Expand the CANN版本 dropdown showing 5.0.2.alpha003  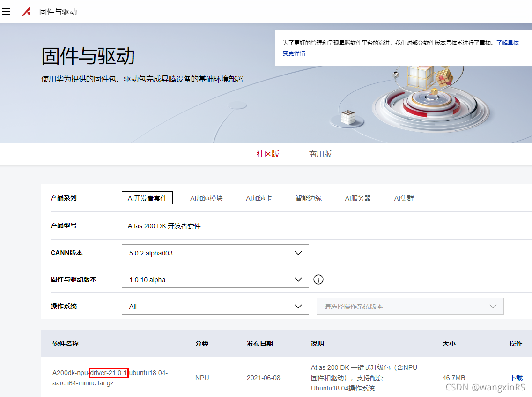(x=215, y=253)
